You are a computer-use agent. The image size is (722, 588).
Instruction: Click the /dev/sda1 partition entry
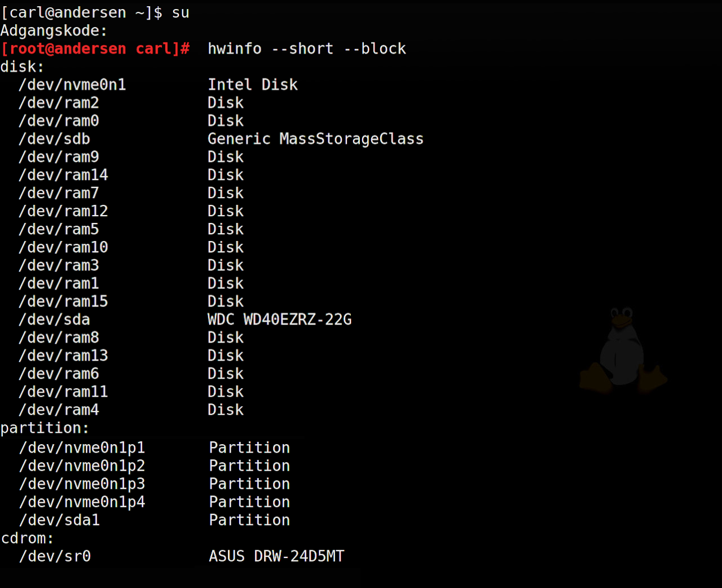59,520
